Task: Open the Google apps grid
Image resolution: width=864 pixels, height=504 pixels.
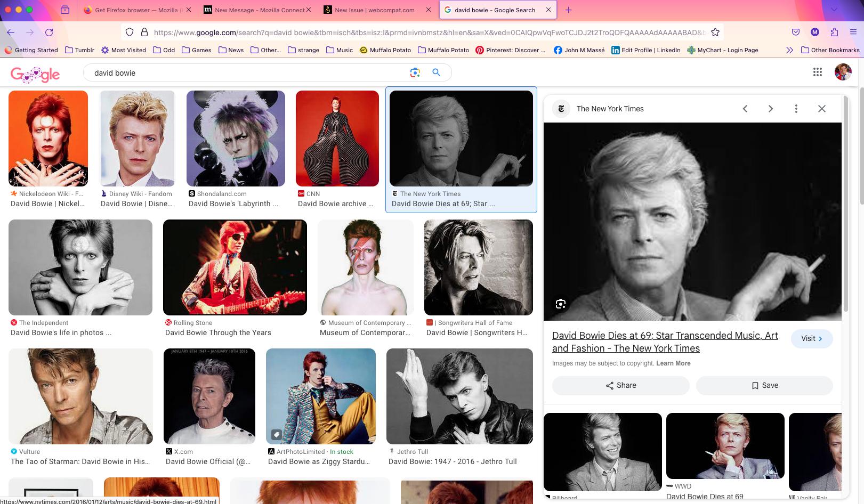Action: (x=817, y=72)
